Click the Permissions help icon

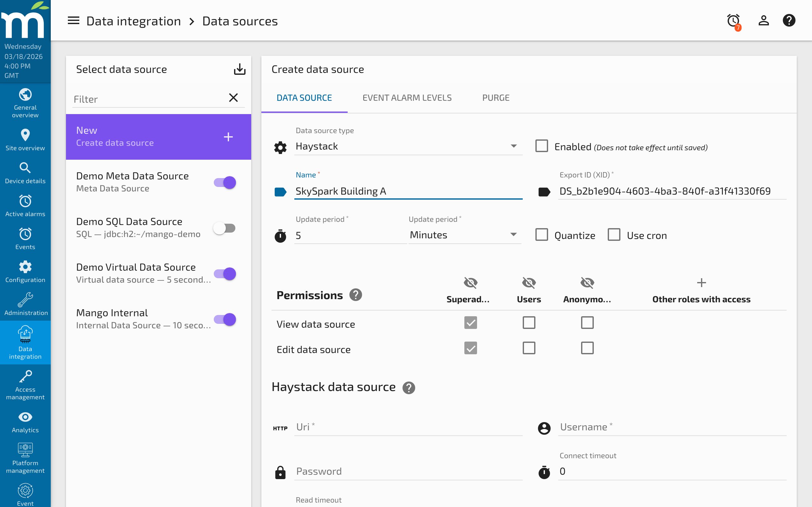(356, 295)
